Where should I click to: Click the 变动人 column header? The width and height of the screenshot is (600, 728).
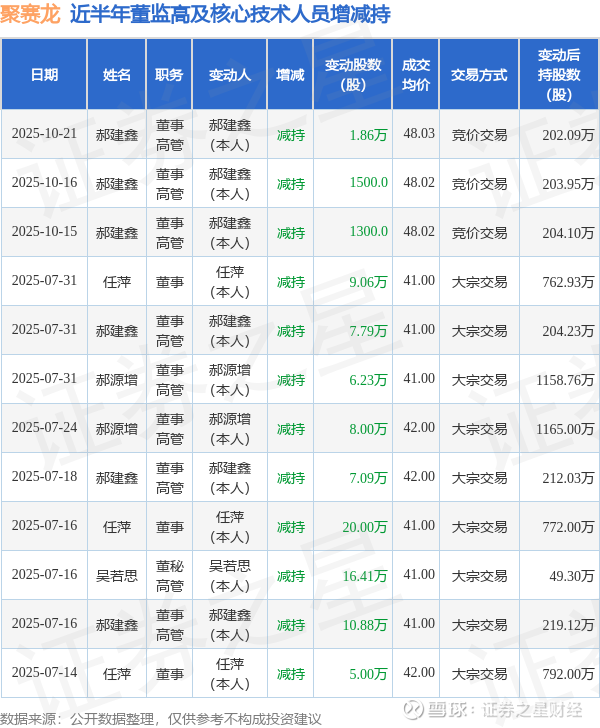coord(229,74)
